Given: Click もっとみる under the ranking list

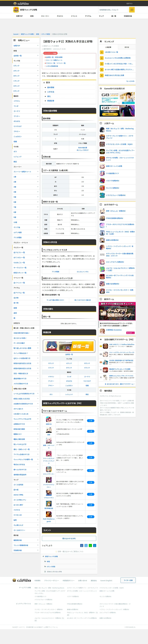Looking at the screenshot, I should 130,81.
